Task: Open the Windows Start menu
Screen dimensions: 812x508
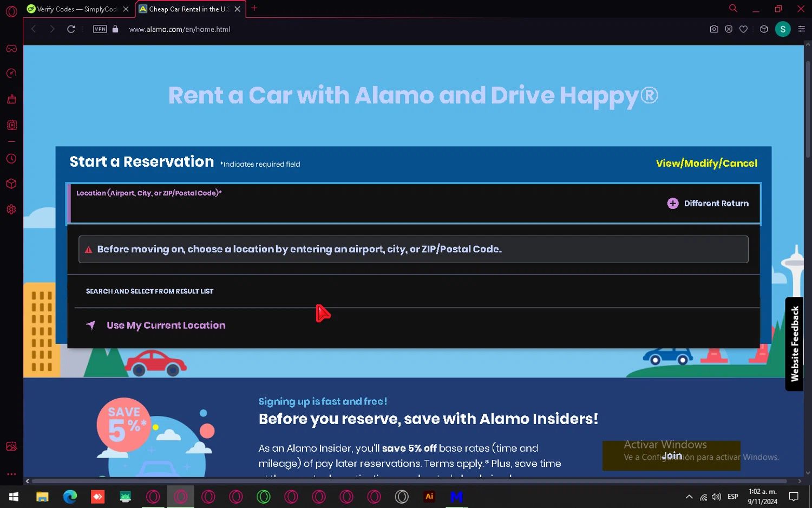Action: (x=14, y=497)
